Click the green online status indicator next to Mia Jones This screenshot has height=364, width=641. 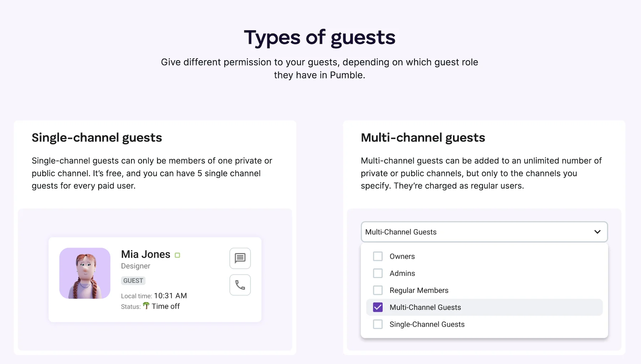(178, 255)
